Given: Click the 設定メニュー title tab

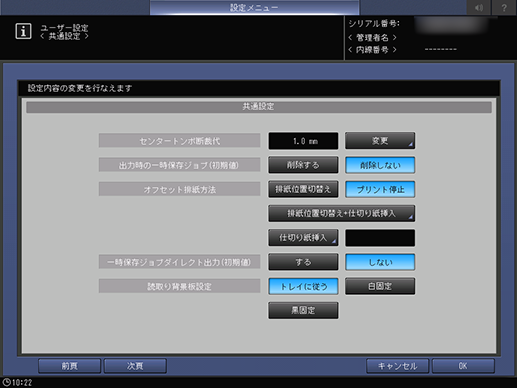Looking at the screenshot, I should click(254, 7).
